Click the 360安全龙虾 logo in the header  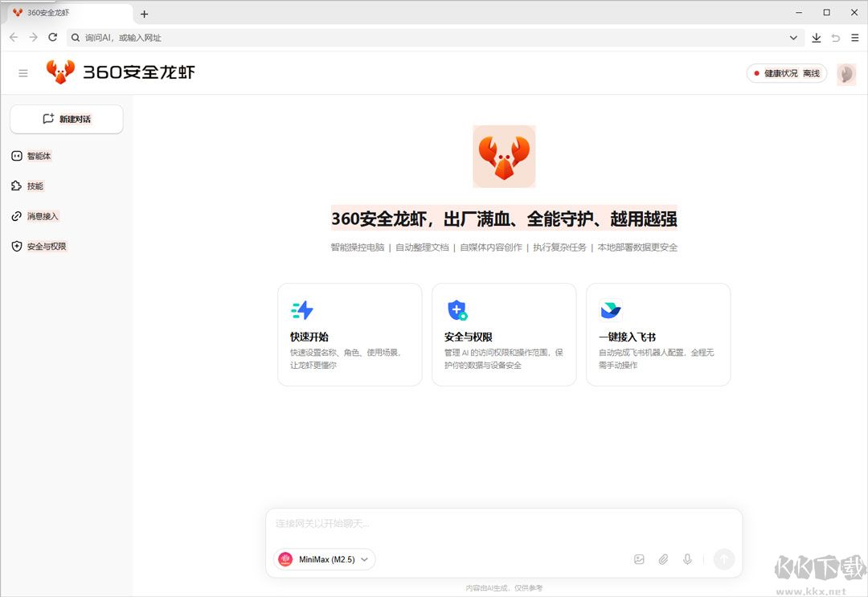pos(120,72)
